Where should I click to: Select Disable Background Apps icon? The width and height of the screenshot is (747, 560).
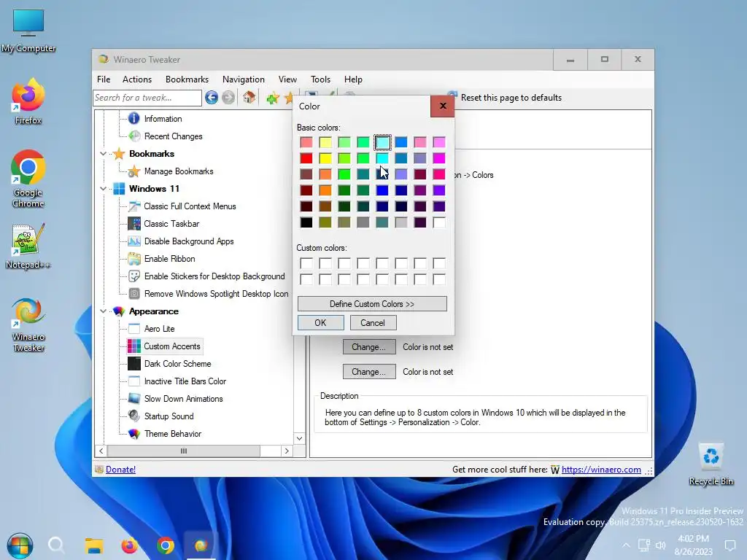[x=134, y=241]
